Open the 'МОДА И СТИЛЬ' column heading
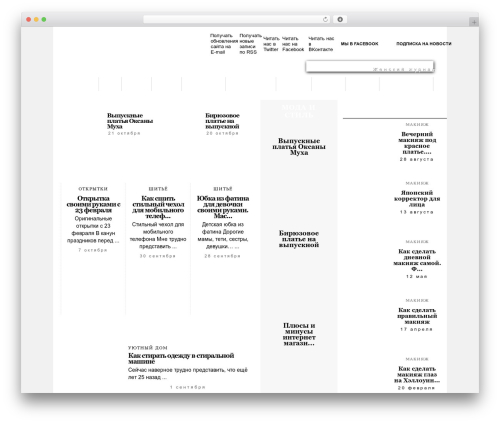Image resolution: width=500 pixels, height=423 pixels. click(x=299, y=111)
